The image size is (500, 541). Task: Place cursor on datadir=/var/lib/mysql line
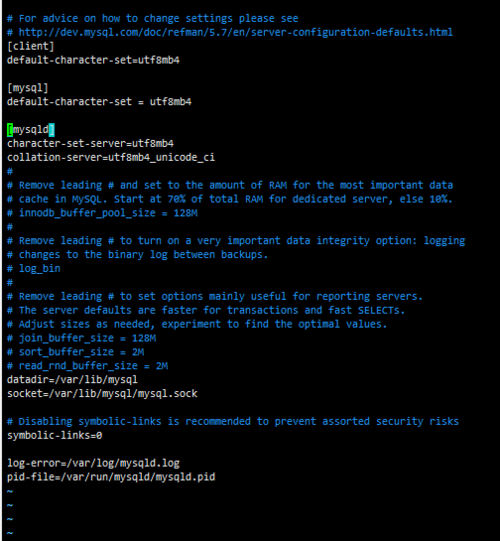(72, 380)
